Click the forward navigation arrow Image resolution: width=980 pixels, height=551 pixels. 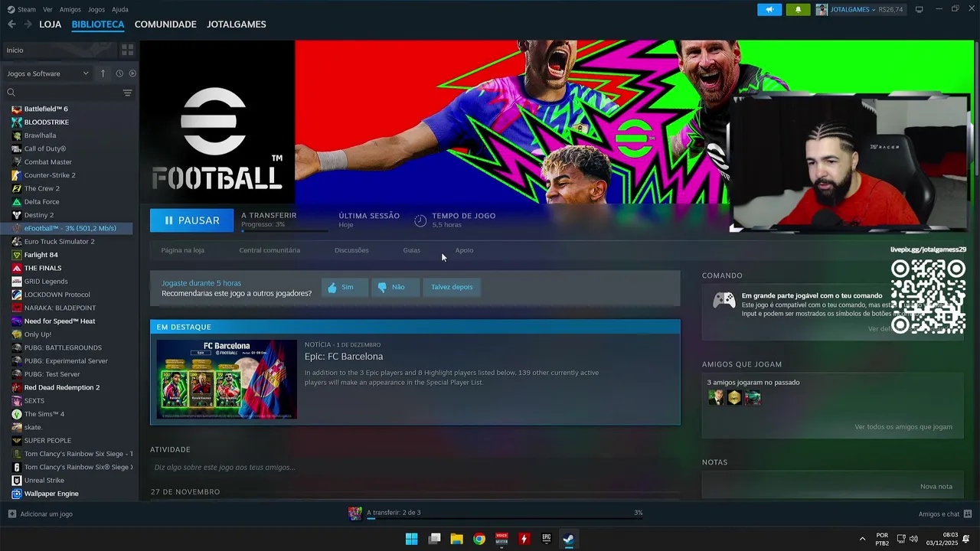click(x=28, y=24)
